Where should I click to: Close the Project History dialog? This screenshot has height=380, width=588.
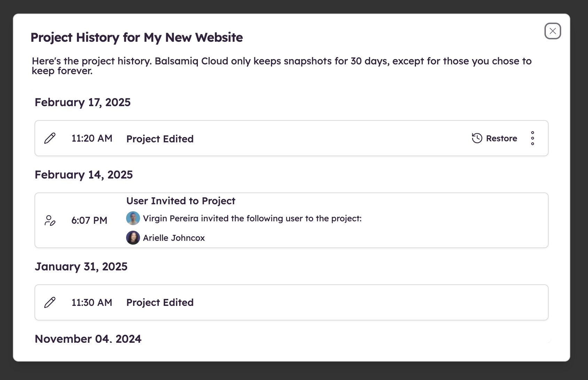[x=552, y=31]
